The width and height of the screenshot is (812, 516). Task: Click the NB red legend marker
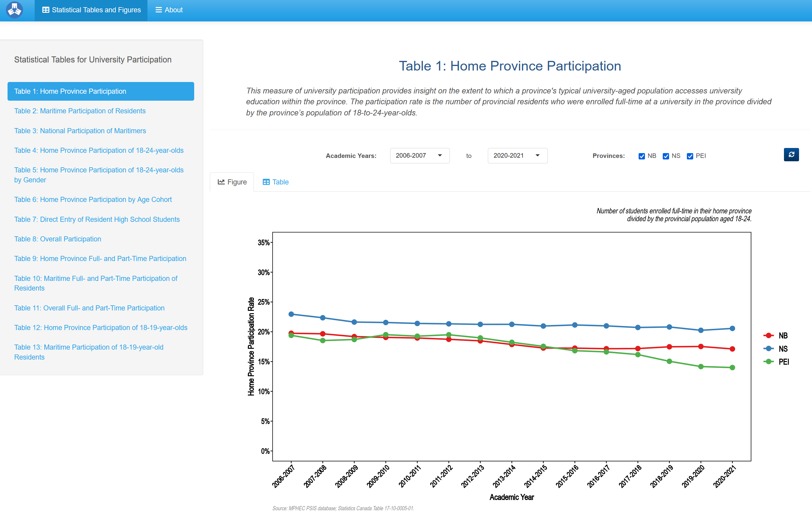[x=768, y=336]
